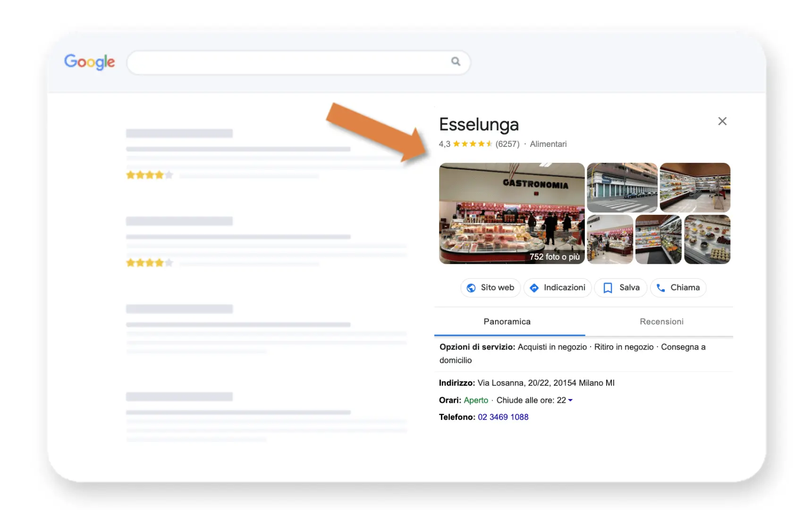Get directions with Indicazioni button

point(558,288)
